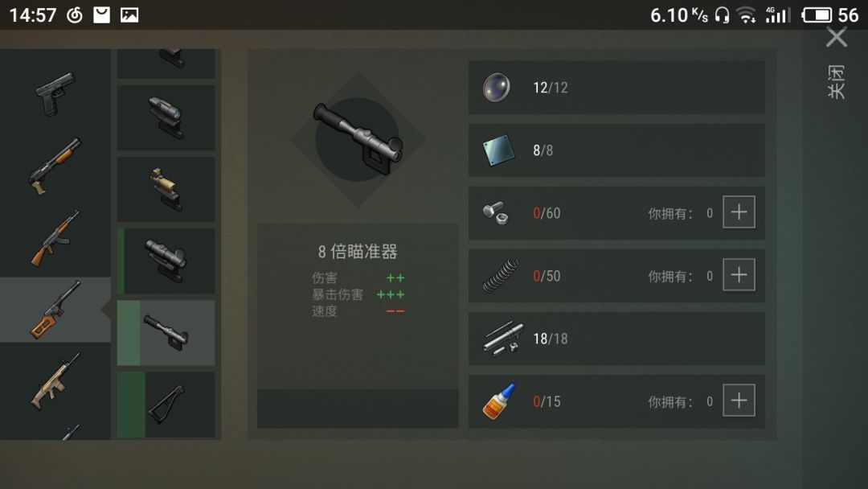The width and height of the screenshot is (868, 489).
Task: Select the highlighted 8x scope attachment
Action: [166, 333]
